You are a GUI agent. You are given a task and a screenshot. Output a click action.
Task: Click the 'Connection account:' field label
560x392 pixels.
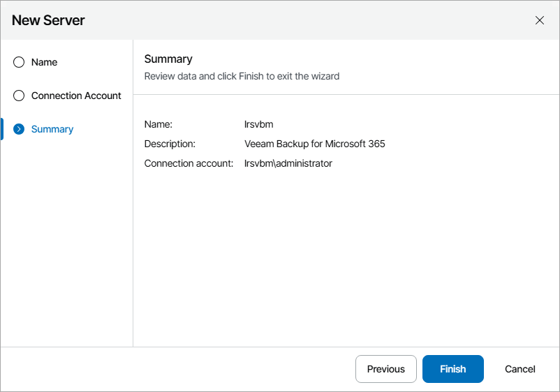click(x=189, y=163)
